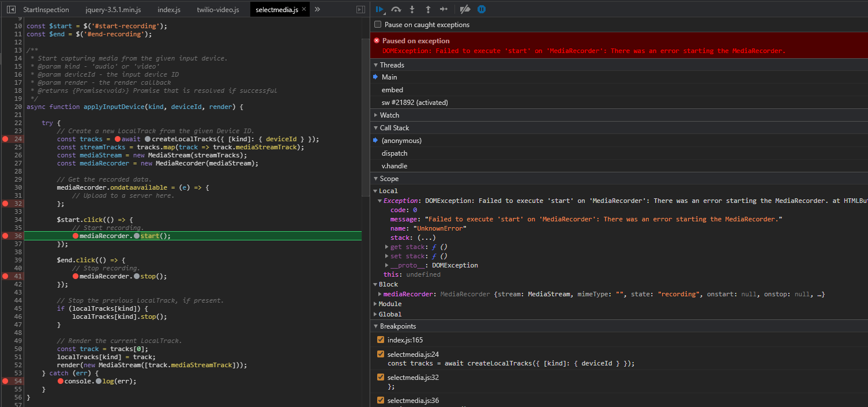Open the more tabs chevron menu
This screenshot has height=407, width=868.
tap(317, 9)
